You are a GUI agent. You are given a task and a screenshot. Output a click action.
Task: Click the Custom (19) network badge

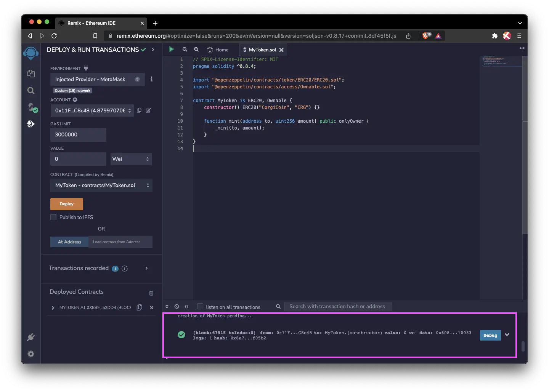(72, 91)
